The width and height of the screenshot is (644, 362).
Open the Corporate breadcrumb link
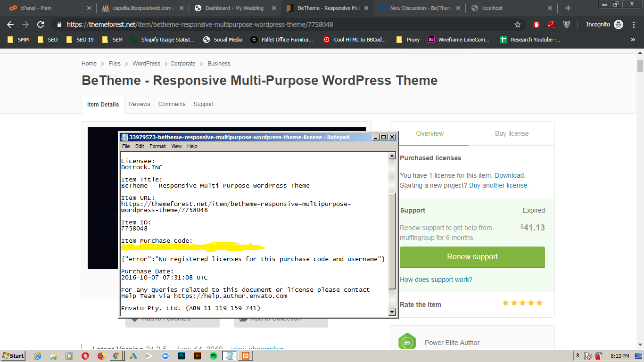(183, 64)
